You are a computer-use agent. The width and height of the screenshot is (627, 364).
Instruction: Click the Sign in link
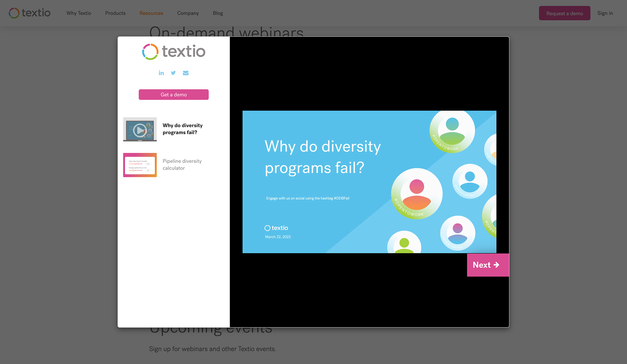pos(605,13)
